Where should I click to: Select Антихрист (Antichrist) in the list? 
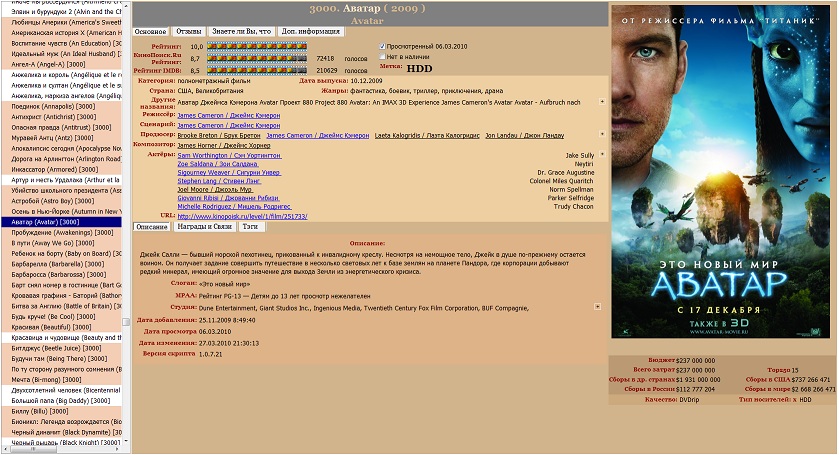point(62,117)
